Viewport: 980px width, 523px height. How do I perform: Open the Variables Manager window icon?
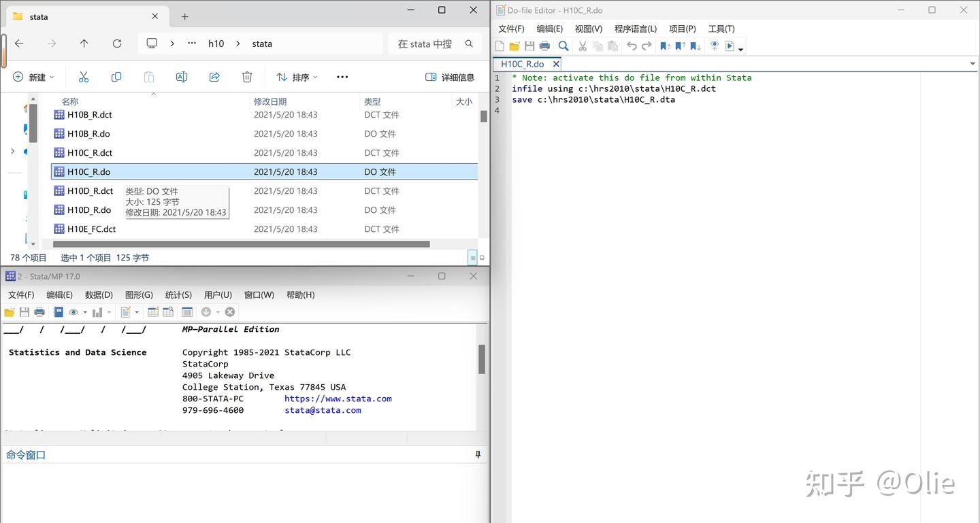(x=188, y=312)
